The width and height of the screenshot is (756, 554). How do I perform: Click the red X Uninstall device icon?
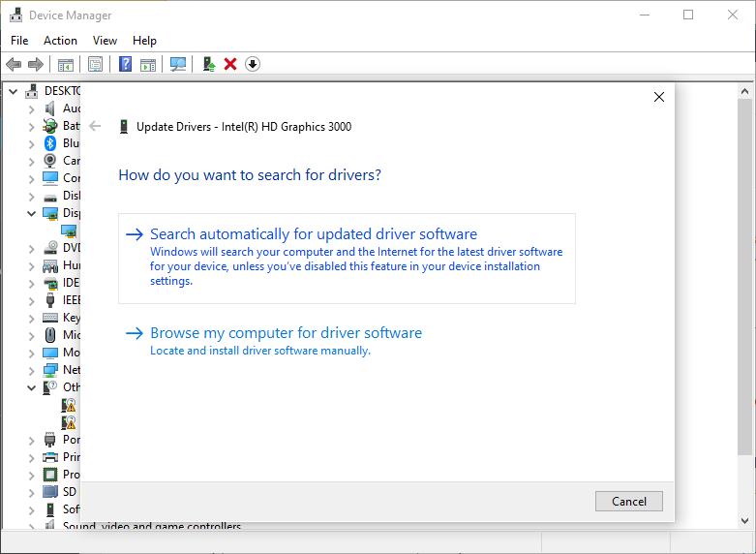point(230,64)
